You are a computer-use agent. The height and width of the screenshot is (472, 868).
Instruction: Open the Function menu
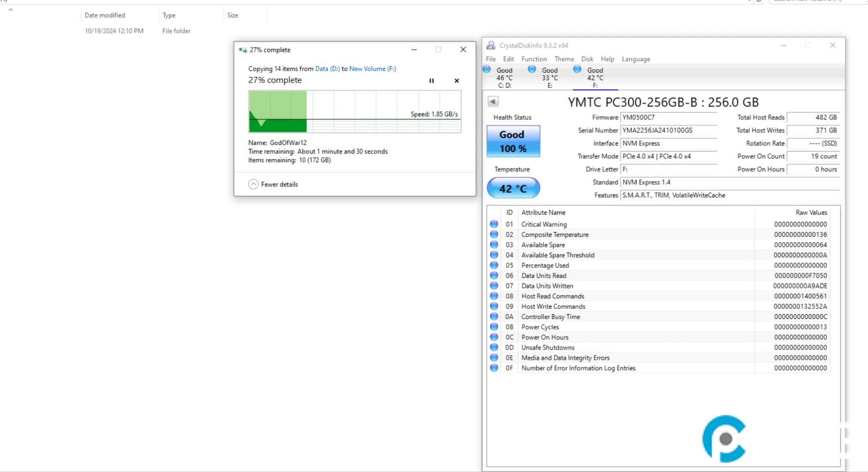point(534,59)
